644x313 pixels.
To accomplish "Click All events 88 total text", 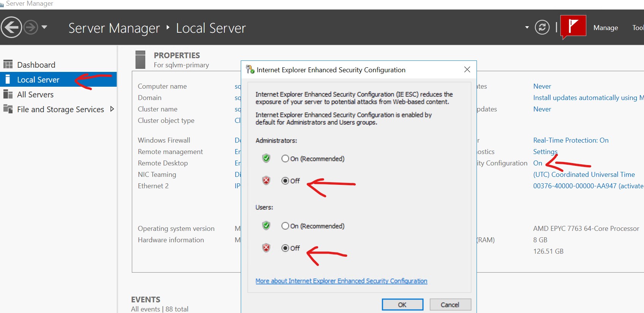I will 159,309.
